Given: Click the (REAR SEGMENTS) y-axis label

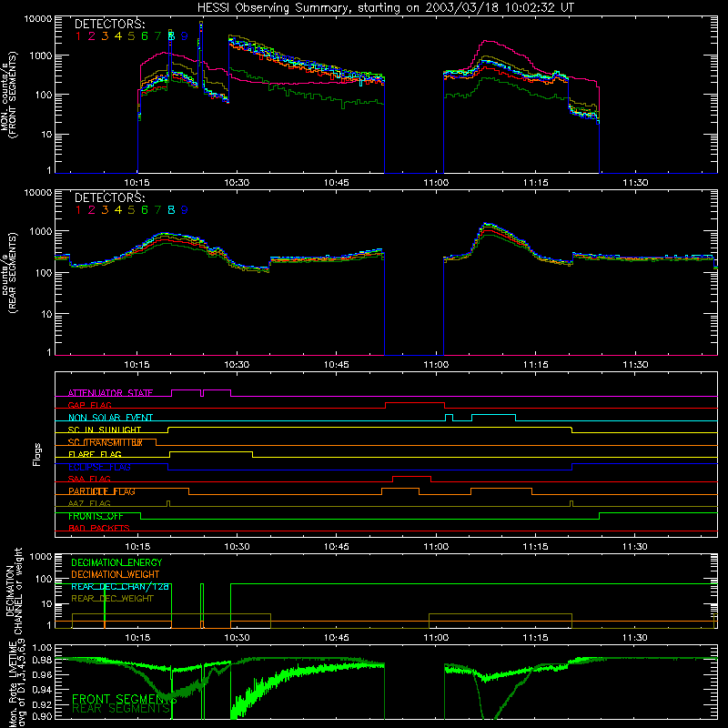Looking at the screenshot, I should pyautogui.click(x=14, y=272).
